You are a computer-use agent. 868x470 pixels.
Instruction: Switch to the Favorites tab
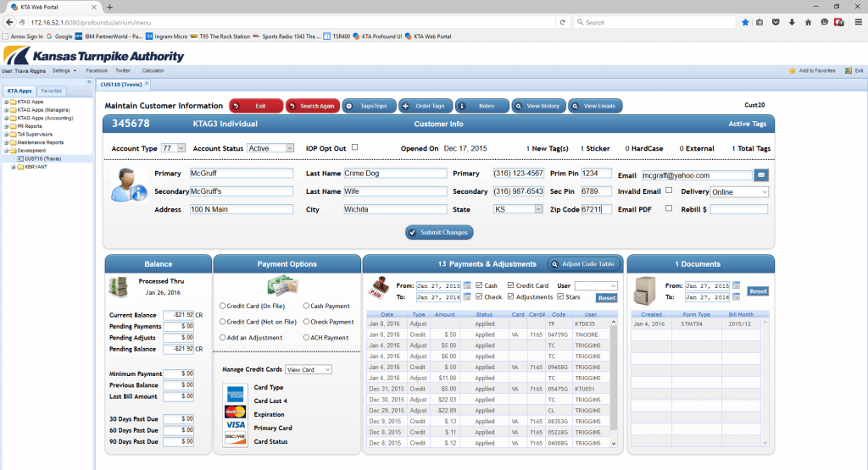click(x=52, y=91)
